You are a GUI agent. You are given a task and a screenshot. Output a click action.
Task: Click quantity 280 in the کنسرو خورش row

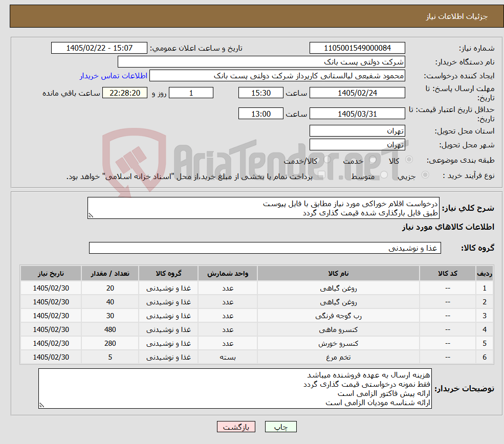110,343
